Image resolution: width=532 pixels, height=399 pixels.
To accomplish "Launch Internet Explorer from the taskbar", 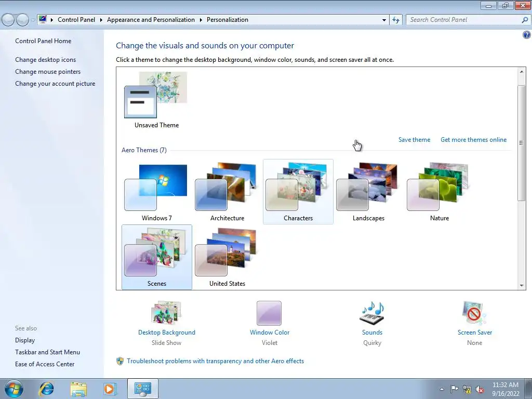I will pos(46,389).
